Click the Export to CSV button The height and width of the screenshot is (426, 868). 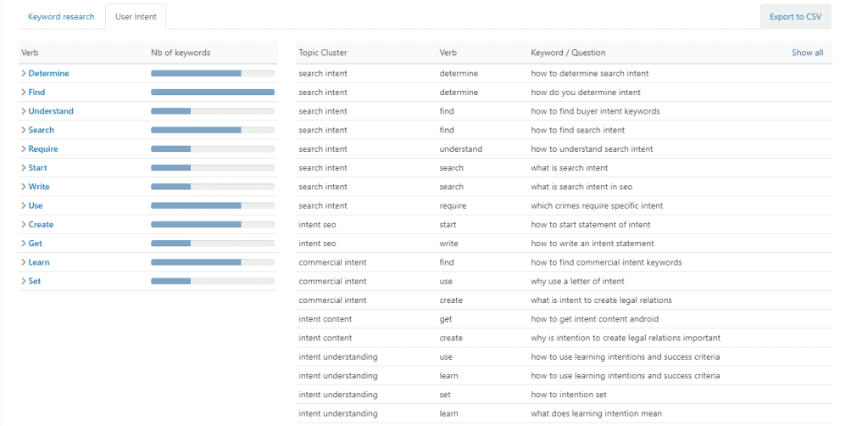click(795, 17)
